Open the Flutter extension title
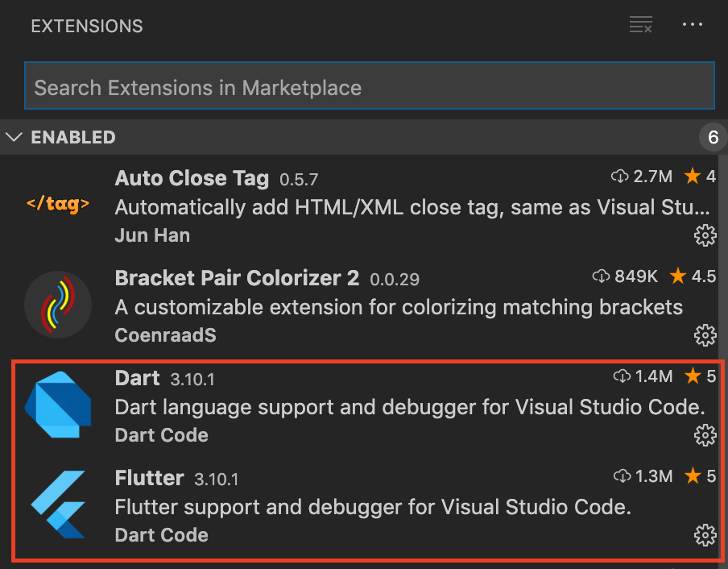The width and height of the screenshot is (728, 569). click(149, 478)
